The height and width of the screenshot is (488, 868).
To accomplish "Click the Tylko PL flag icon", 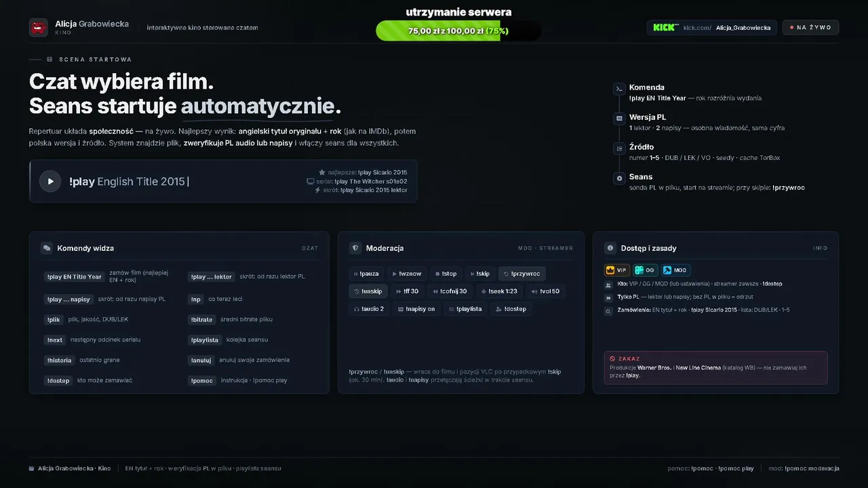I will tap(609, 298).
